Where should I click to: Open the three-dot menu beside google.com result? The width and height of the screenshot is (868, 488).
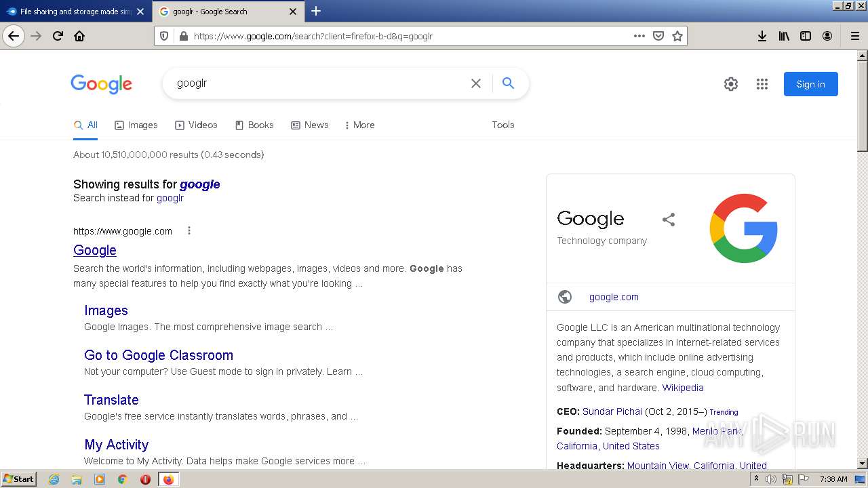189,230
